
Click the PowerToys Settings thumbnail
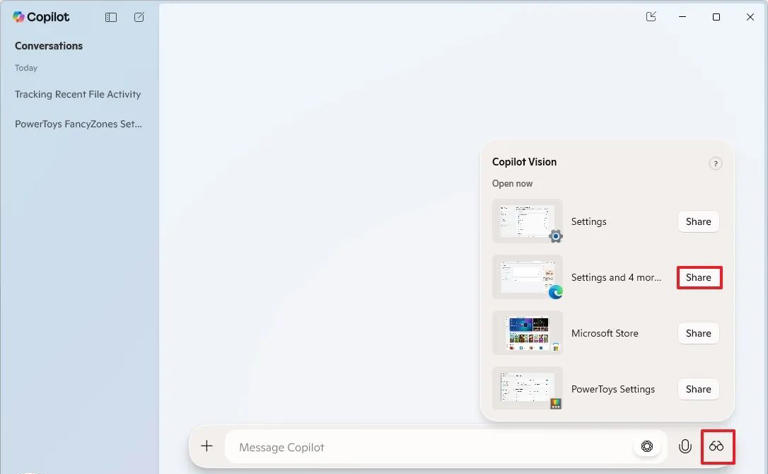click(x=527, y=389)
